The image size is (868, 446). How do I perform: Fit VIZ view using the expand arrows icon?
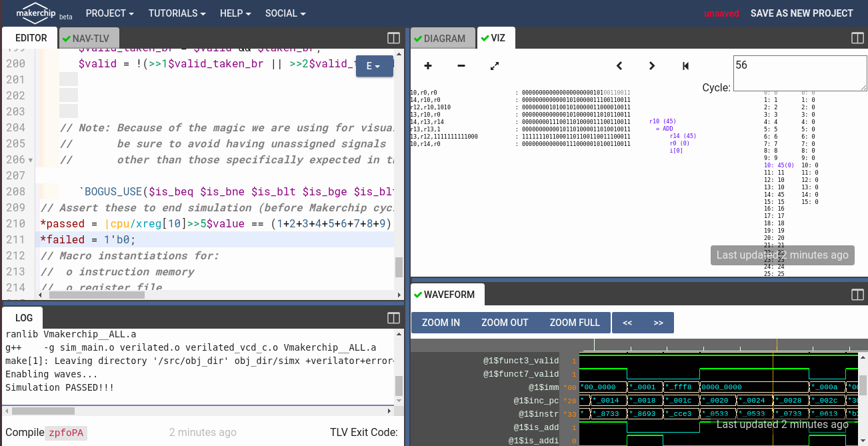tap(495, 65)
